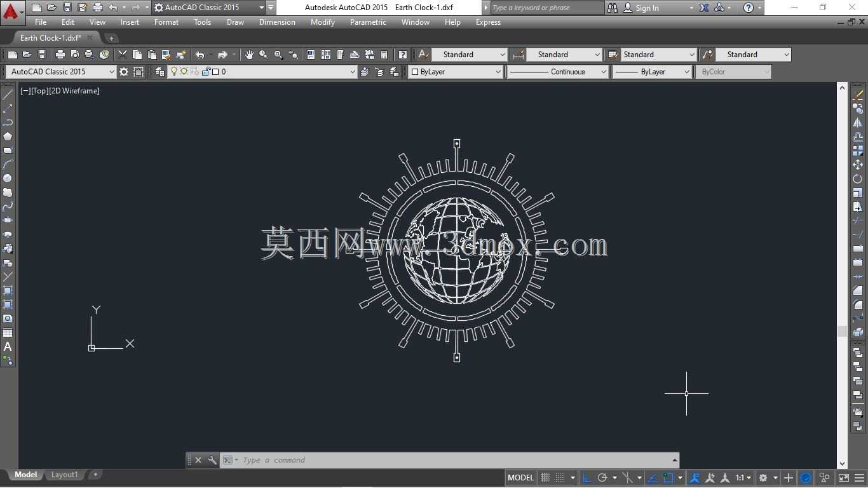868x488 pixels.
Task: Select the Polyline draw tool
Action: pos(8,123)
